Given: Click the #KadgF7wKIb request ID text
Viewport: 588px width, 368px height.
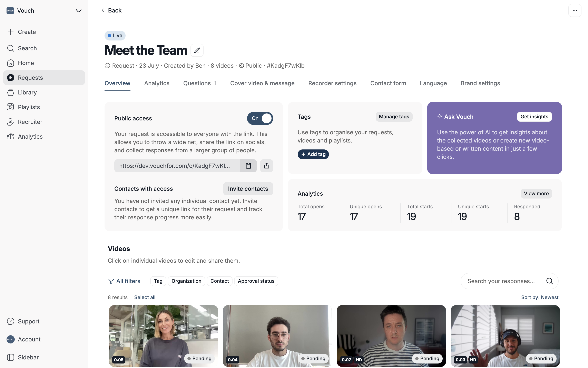Looking at the screenshot, I should coord(285,66).
